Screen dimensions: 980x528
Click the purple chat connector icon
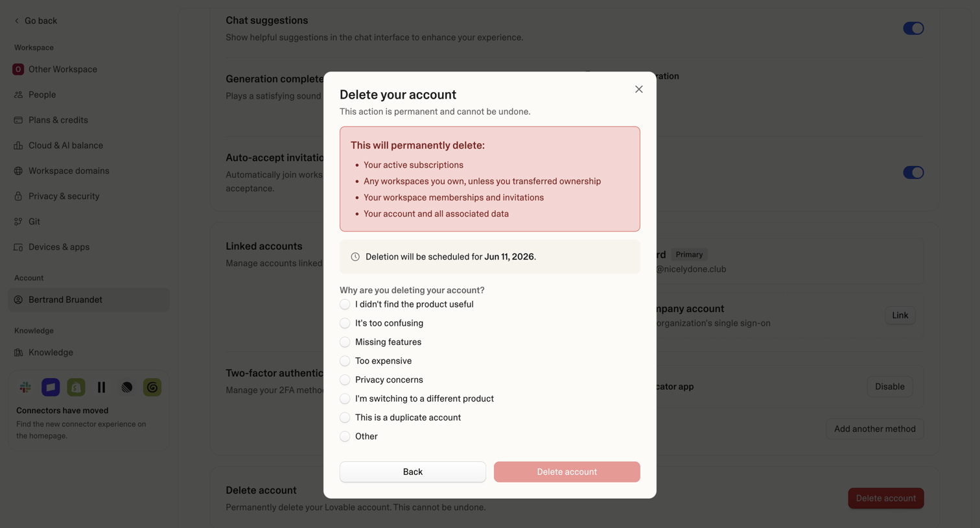(x=51, y=387)
